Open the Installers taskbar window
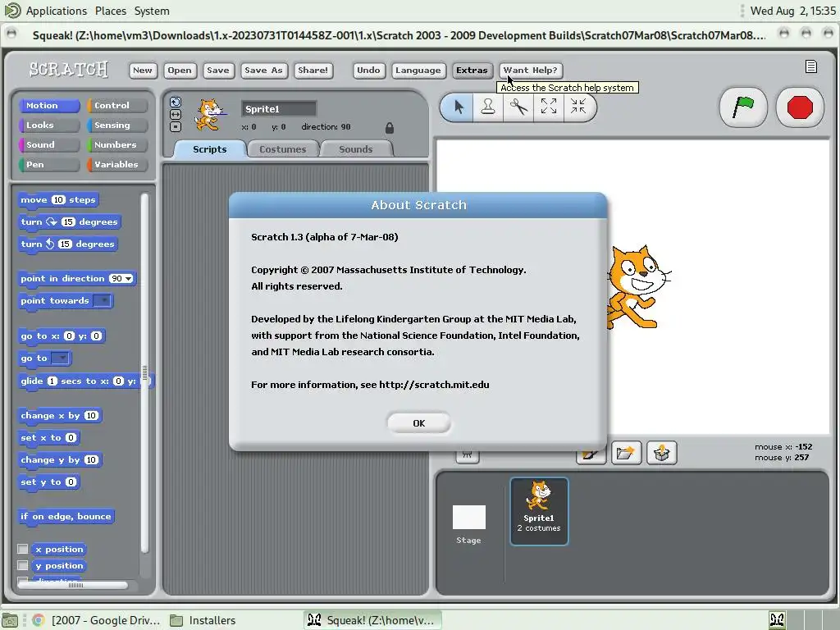The image size is (840, 630). click(x=203, y=620)
